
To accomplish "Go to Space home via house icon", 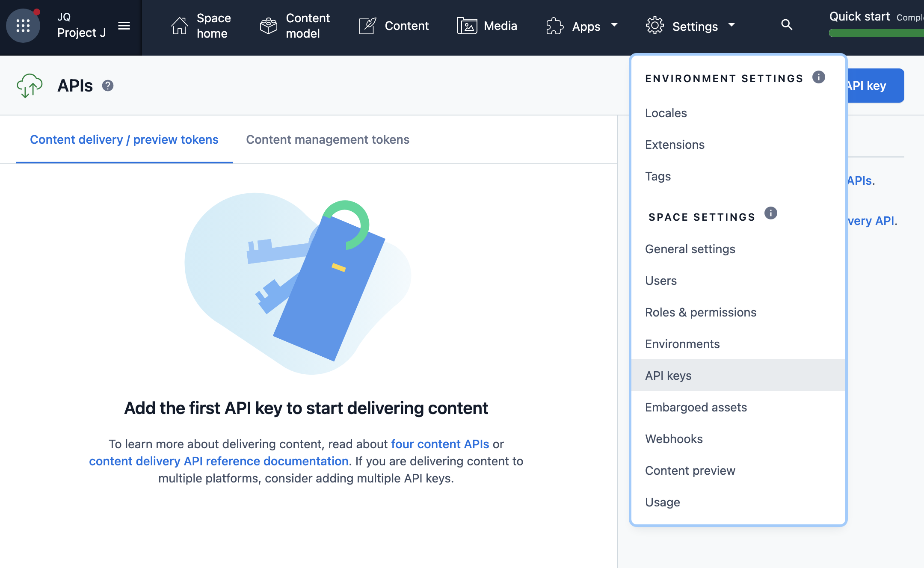I will point(180,26).
